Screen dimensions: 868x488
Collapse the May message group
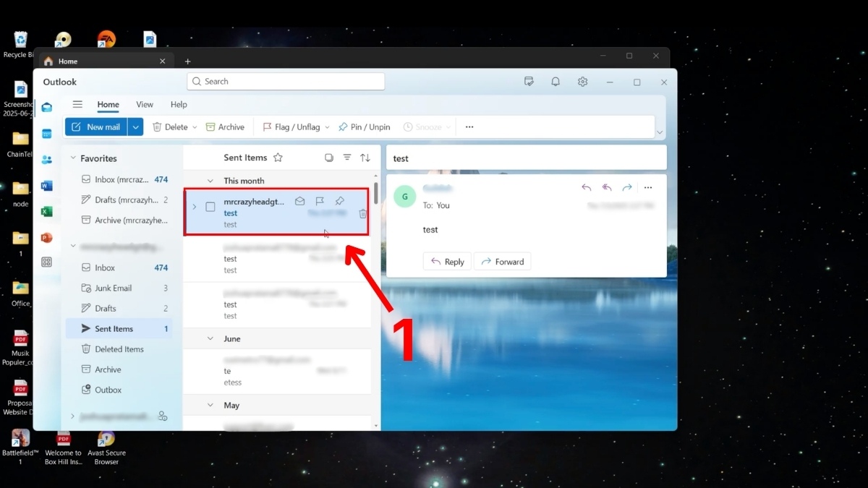(210, 406)
